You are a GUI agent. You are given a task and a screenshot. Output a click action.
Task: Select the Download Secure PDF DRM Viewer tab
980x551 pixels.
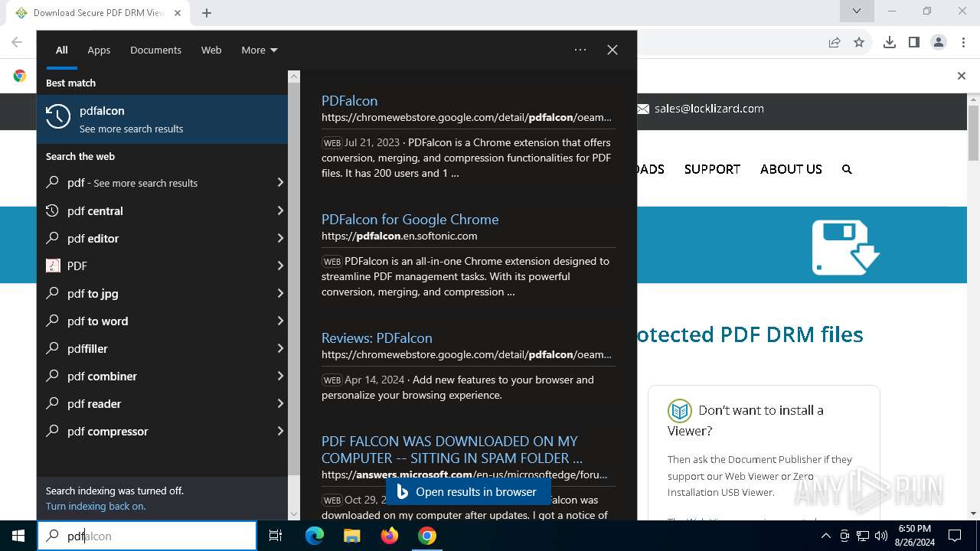pos(100,12)
